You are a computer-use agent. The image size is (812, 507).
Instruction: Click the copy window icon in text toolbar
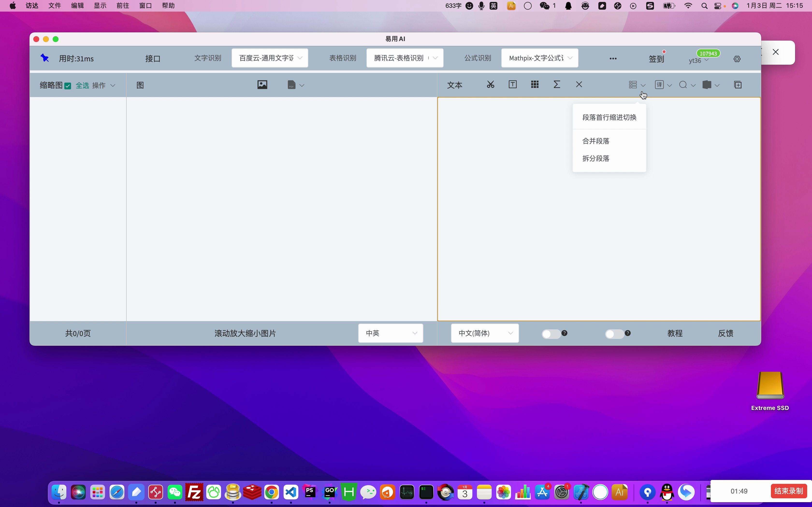(x=738, y=85)
